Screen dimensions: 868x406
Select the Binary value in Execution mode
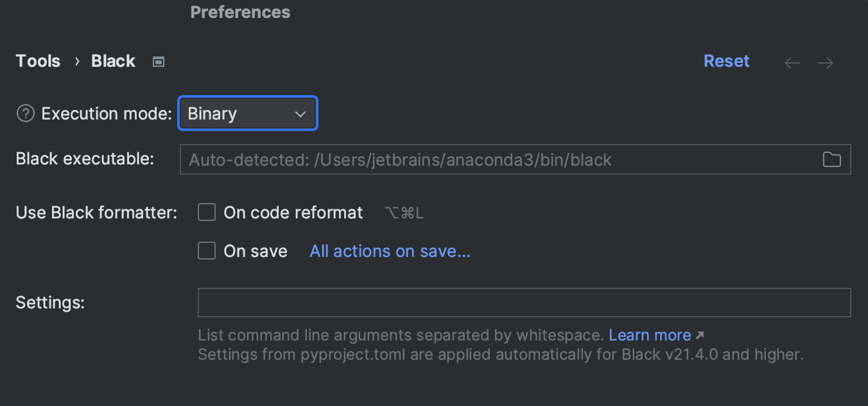point(212,113)
